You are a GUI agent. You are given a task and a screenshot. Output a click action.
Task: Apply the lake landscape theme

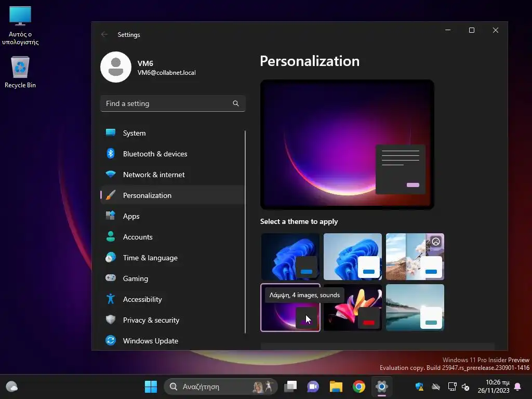tap(415, 308)
